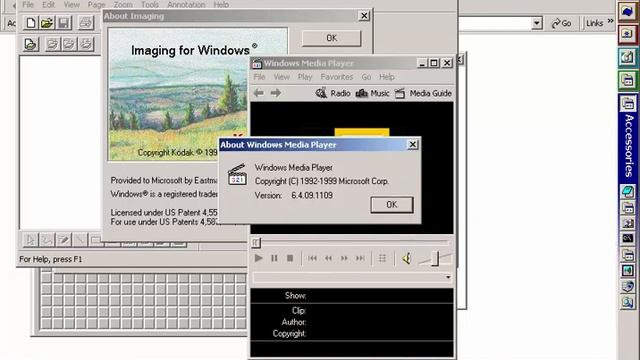Toggle the Mute speaker icon in Media Player
Screen dimensions: 640x360
pos(407,258)
